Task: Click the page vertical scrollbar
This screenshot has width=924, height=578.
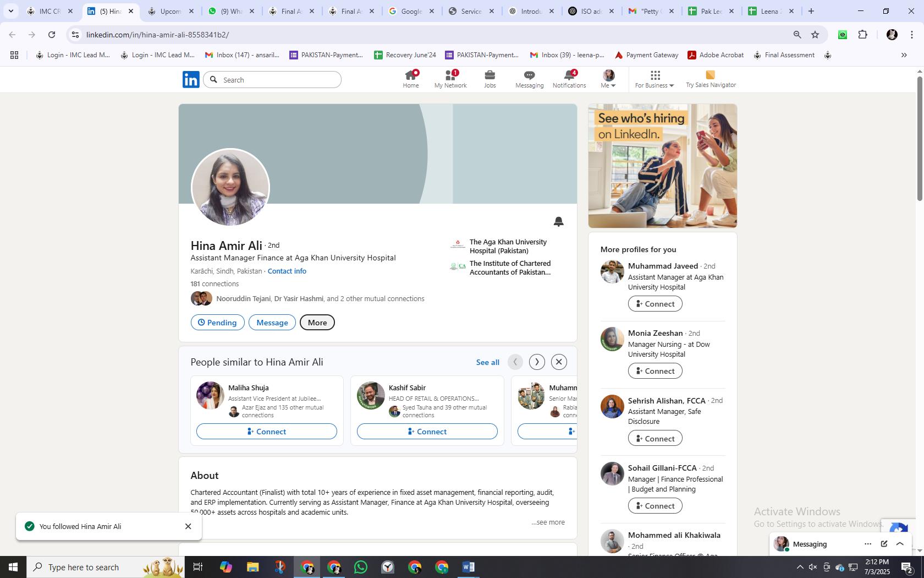Action: tap(919, 138)
